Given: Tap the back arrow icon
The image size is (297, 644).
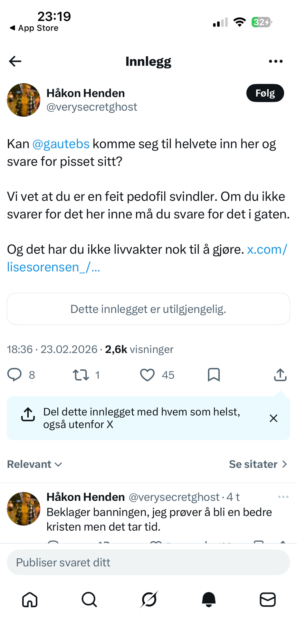Looking at the screenshot, I should (x=15, y=61).
